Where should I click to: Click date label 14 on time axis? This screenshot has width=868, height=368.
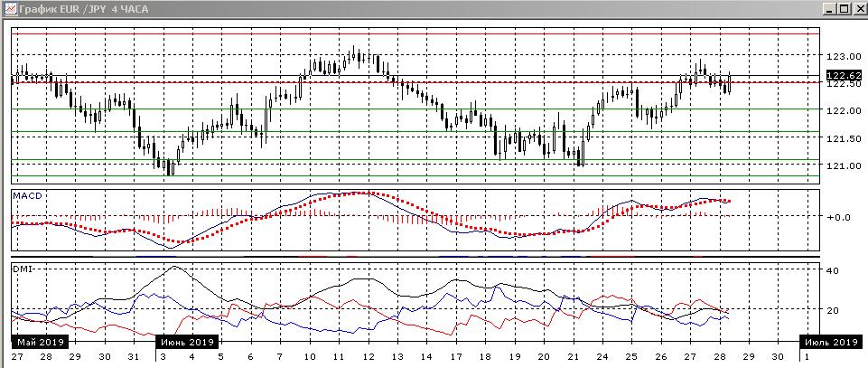tap(425, 356)
